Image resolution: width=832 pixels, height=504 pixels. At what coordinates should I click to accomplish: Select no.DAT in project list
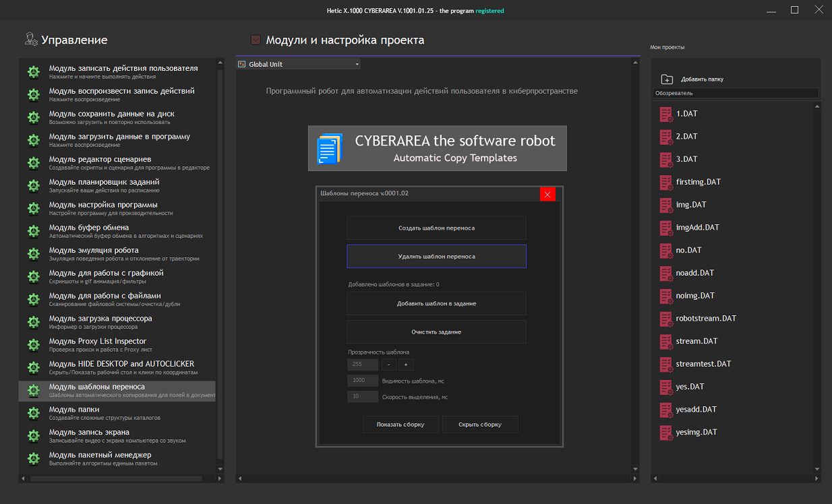tap(688, 250)
